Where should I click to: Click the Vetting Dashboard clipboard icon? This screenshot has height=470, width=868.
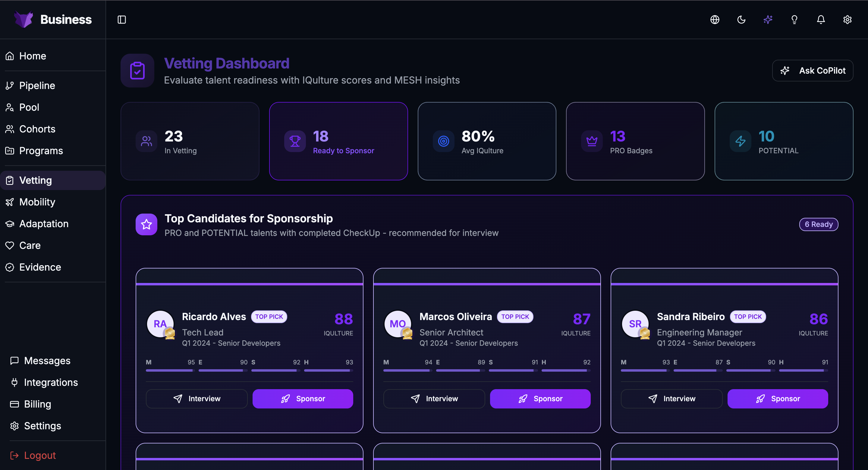click(x=137, y=71)
